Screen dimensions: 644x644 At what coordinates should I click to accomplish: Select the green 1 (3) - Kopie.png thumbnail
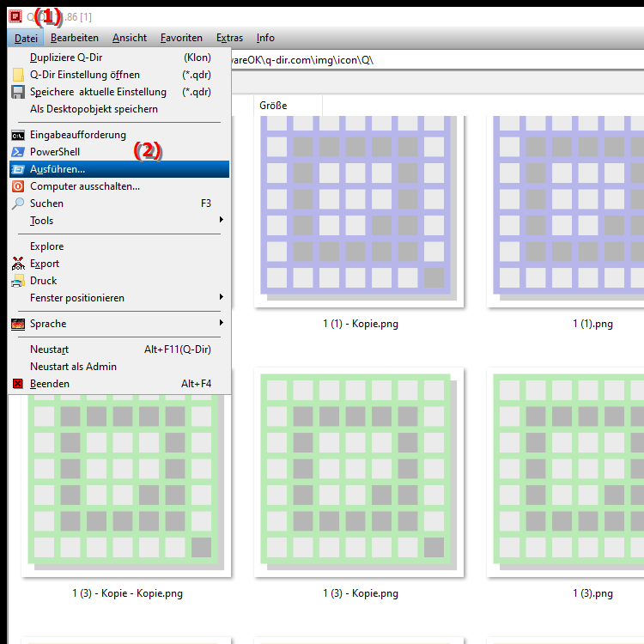359,472
